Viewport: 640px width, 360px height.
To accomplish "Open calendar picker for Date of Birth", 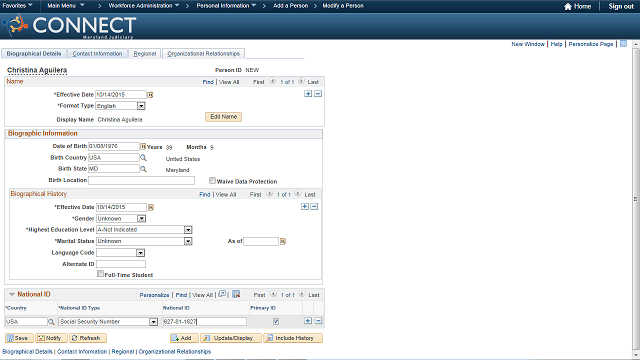I will point(143,146).
